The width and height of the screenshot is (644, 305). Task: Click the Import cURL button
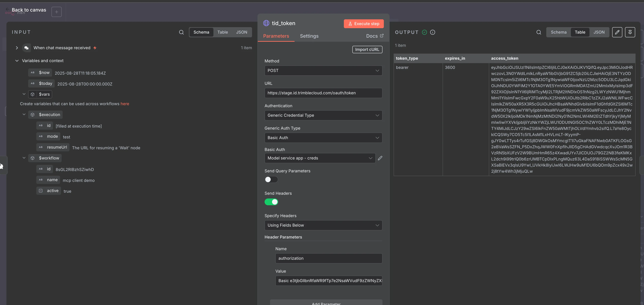click(367, 50)
